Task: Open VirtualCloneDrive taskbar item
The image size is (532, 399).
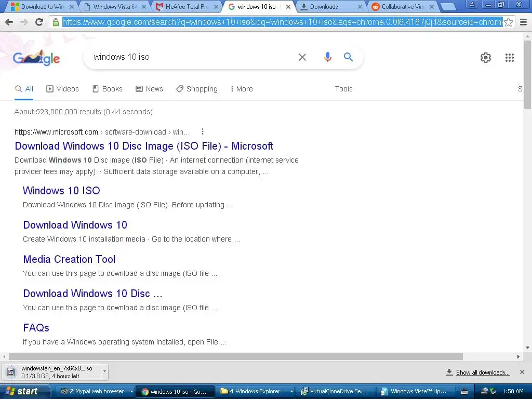Action: 334,392
